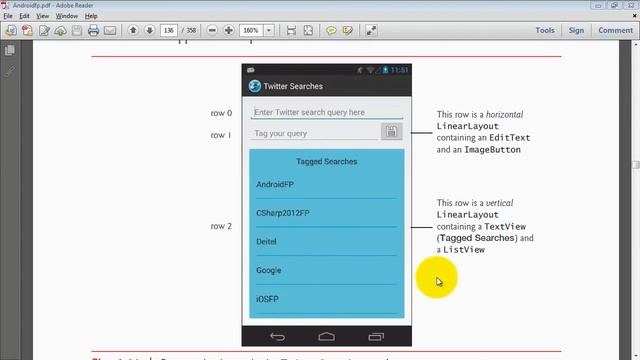Print the document using printer icon
This screenshot has height=360, width=640.
93,30
